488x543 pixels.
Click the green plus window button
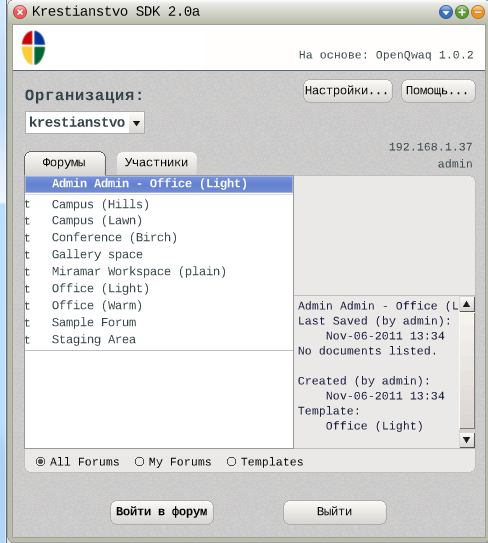(462, 12)
